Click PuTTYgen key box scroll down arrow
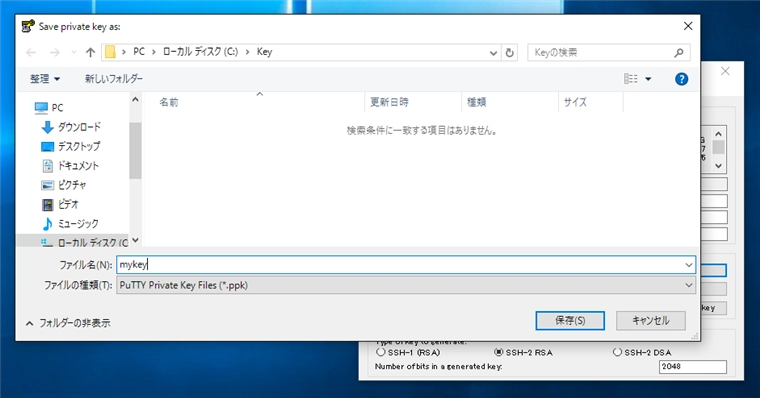The image size is (760, 398). tap(718, 166)
